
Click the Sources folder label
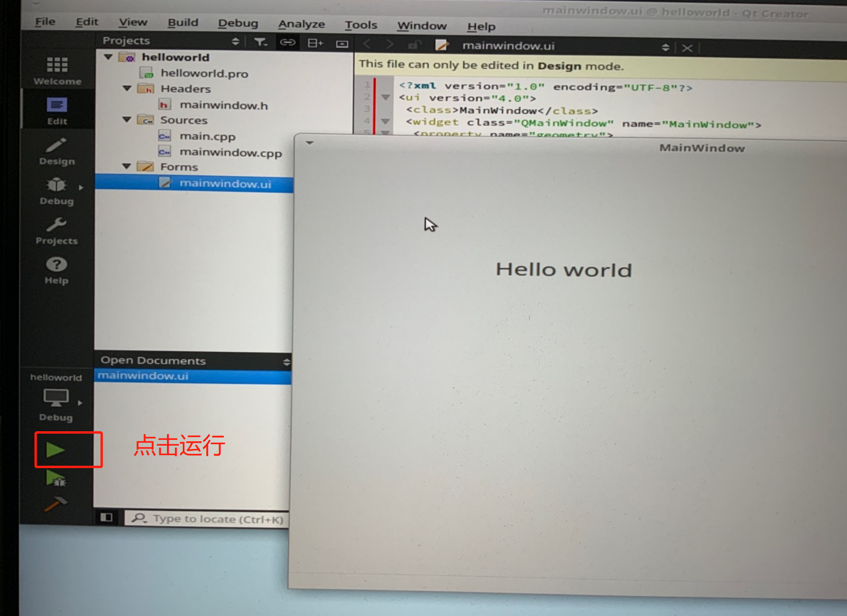(184, 120)
